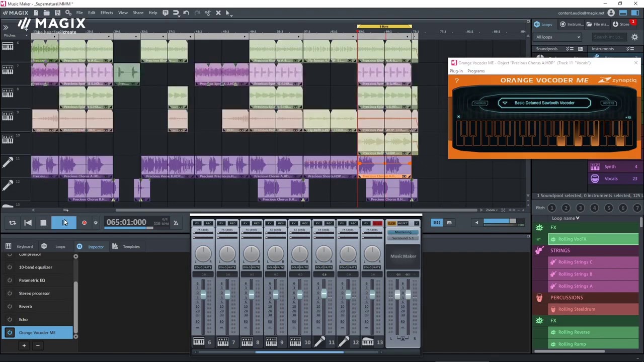Toggle power for 10-band equalizer
The height and width of the screenshot is (362, 644).
10,267
